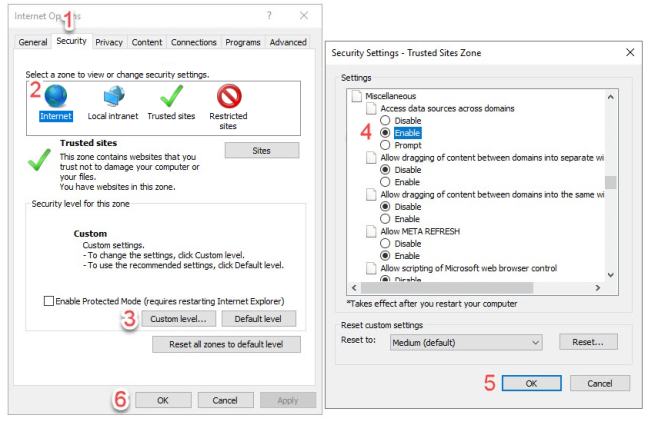Enable Protected Mode checkbox
The width and height of the screenshot is (648, 425).
49,301
